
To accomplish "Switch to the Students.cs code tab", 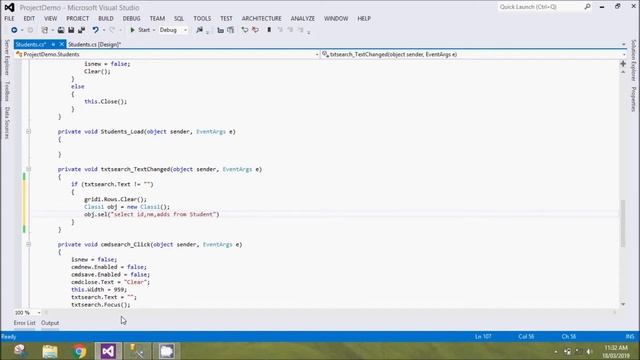I will [31, 44].
